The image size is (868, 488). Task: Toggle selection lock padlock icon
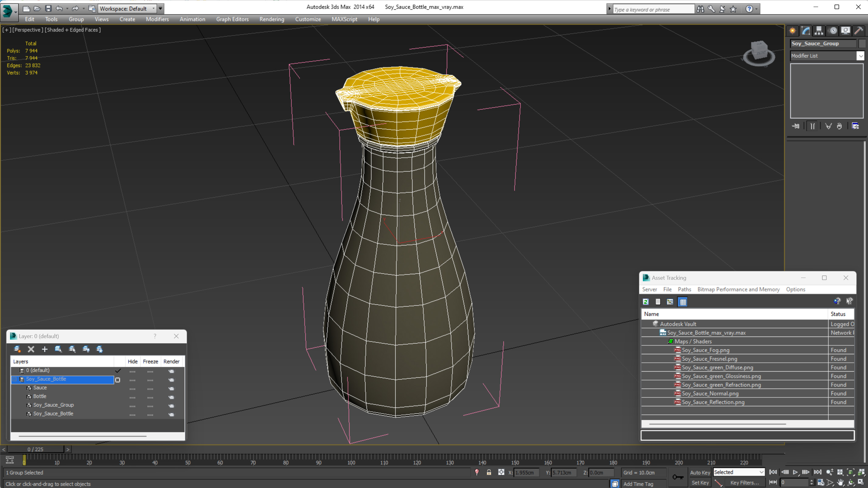[x=489, y=472]
